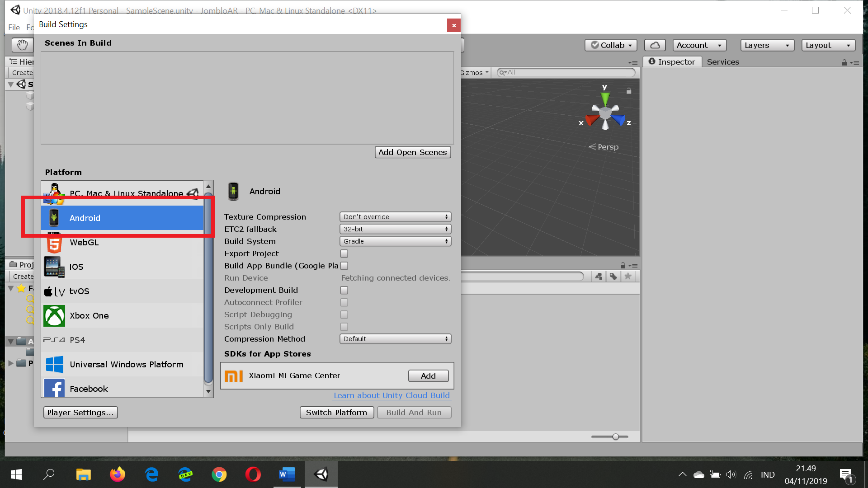This screenshot has height=488, width=868.
Task: Click the cloud services icon
Action: point(655,45)
